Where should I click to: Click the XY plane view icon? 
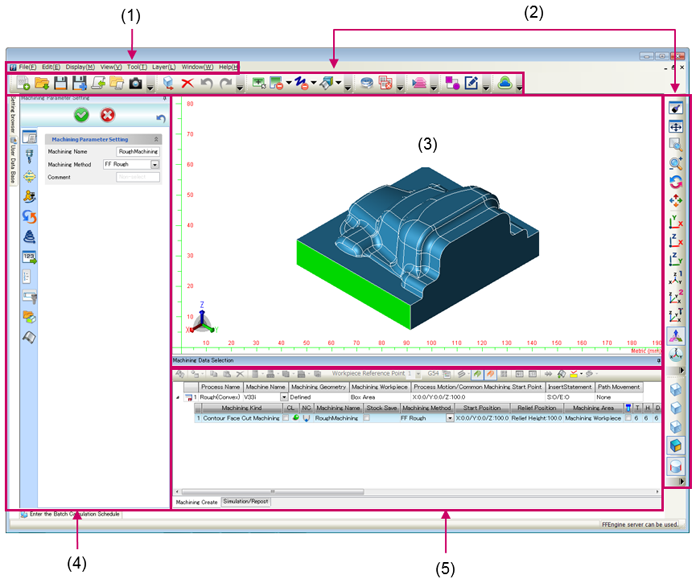tap(675, 222)
